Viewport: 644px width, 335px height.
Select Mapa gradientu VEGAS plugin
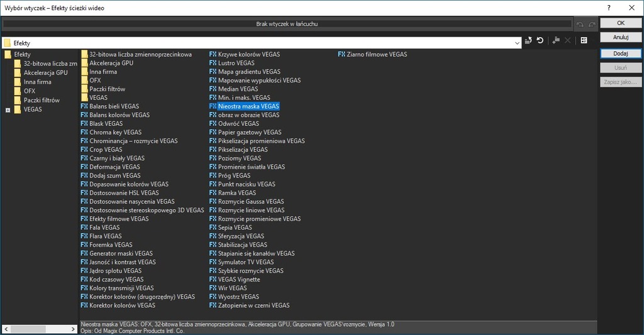coord(248,72)
